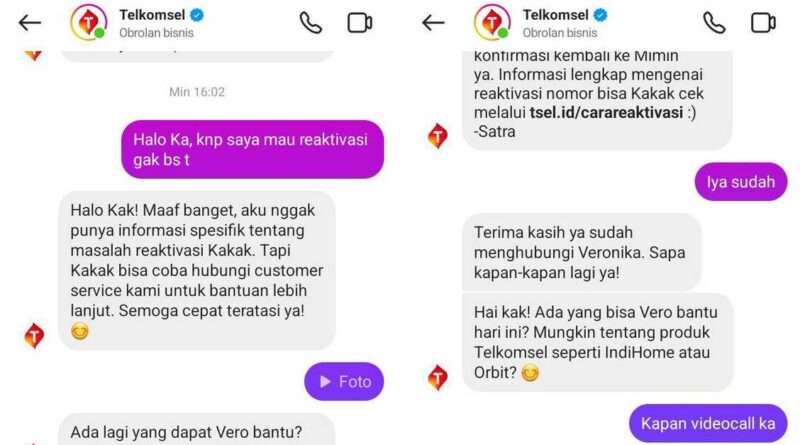This screenshot has height=445, width=800.
Task: Start a video call in the left chat
Action: 360,23
